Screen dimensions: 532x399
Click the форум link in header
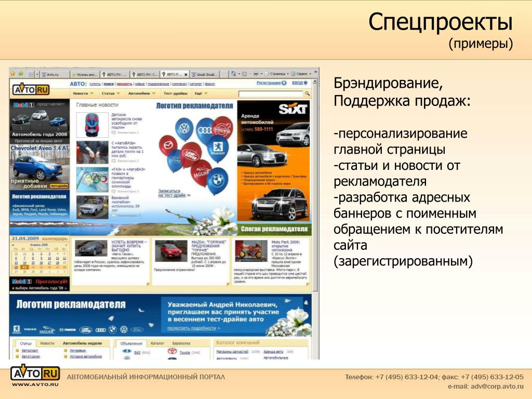pos(210,84)
